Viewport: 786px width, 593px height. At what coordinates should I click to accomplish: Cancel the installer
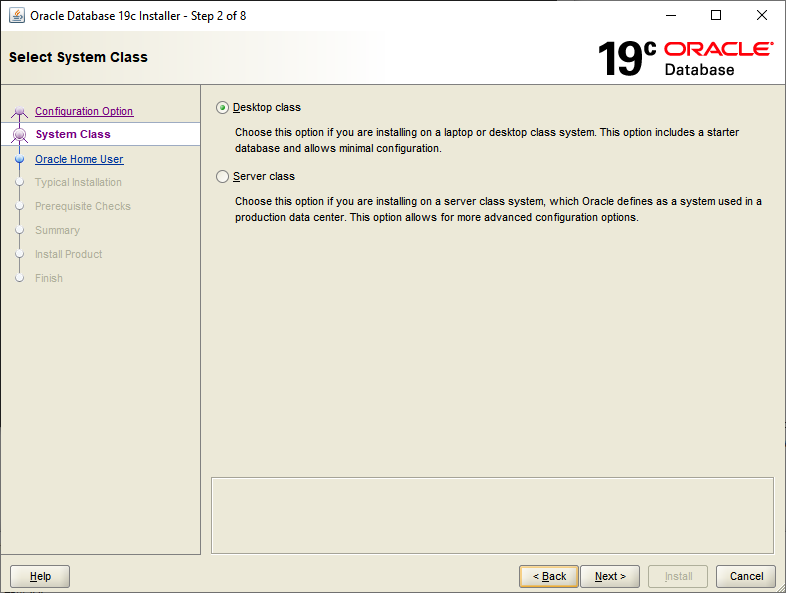746,576
